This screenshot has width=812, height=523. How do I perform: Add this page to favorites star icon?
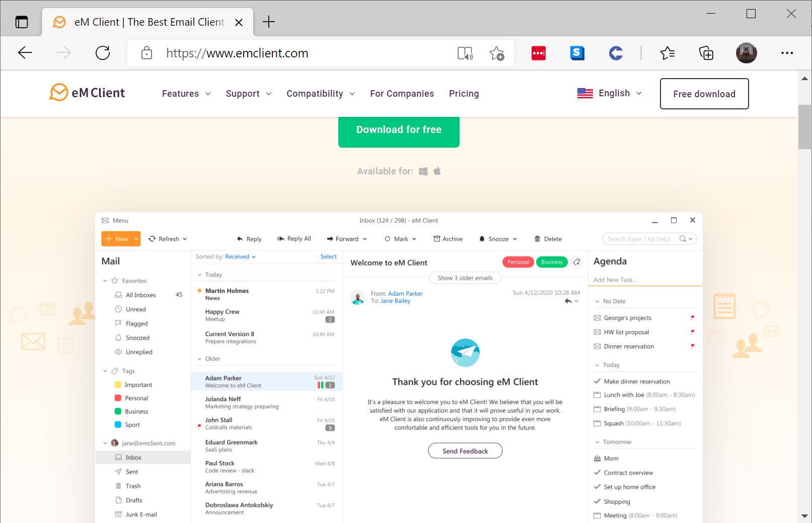(496, 53)
